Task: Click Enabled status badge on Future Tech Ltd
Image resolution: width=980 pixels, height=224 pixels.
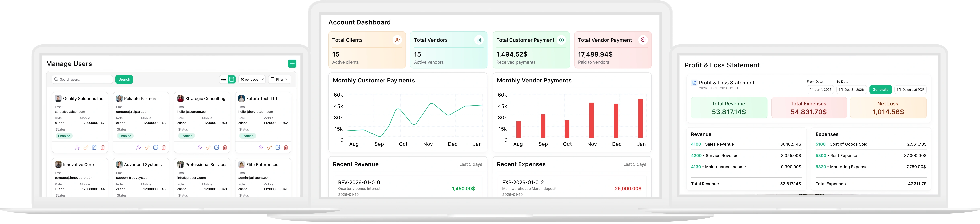Action: pyautogui.click(x=247, y=136)
